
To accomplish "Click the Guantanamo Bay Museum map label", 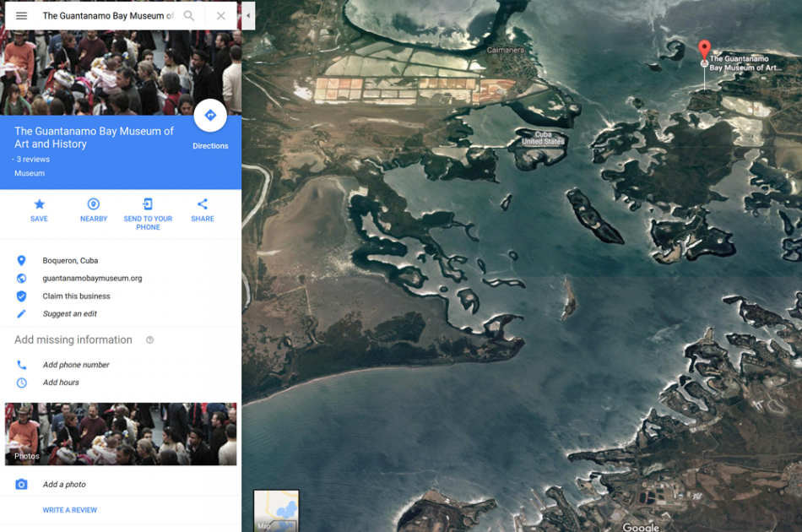I will pos(745,63).
